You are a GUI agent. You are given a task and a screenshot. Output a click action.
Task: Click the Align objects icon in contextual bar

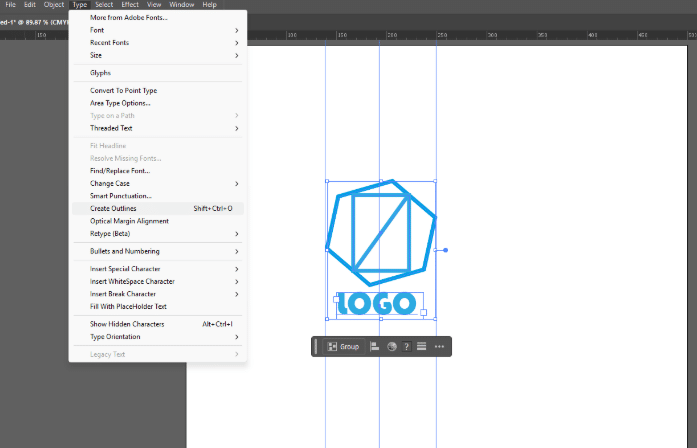click(375, 346)
